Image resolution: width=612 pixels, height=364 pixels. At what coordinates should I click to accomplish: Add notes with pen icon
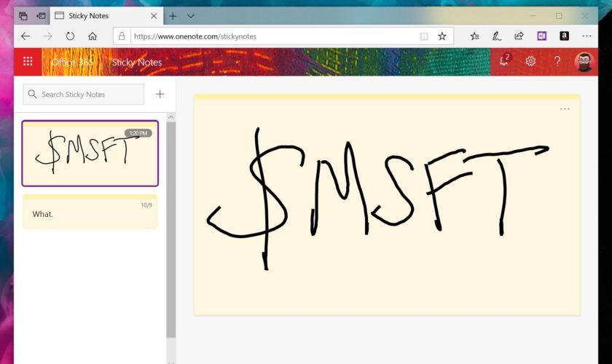pyautogui.click(x=496, y=36)
